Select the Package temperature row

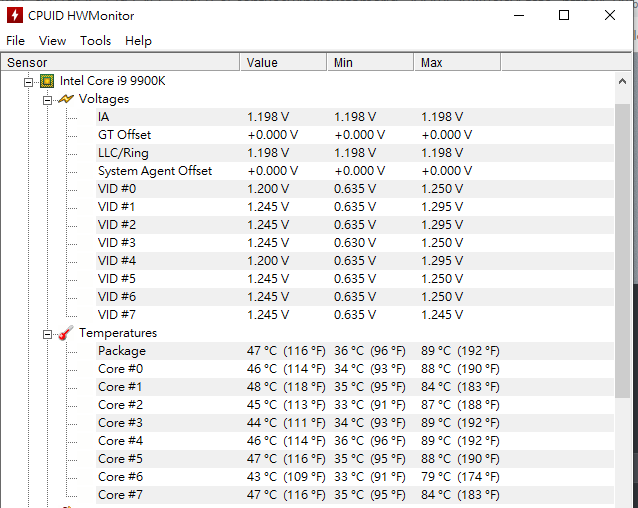point(355,351)
